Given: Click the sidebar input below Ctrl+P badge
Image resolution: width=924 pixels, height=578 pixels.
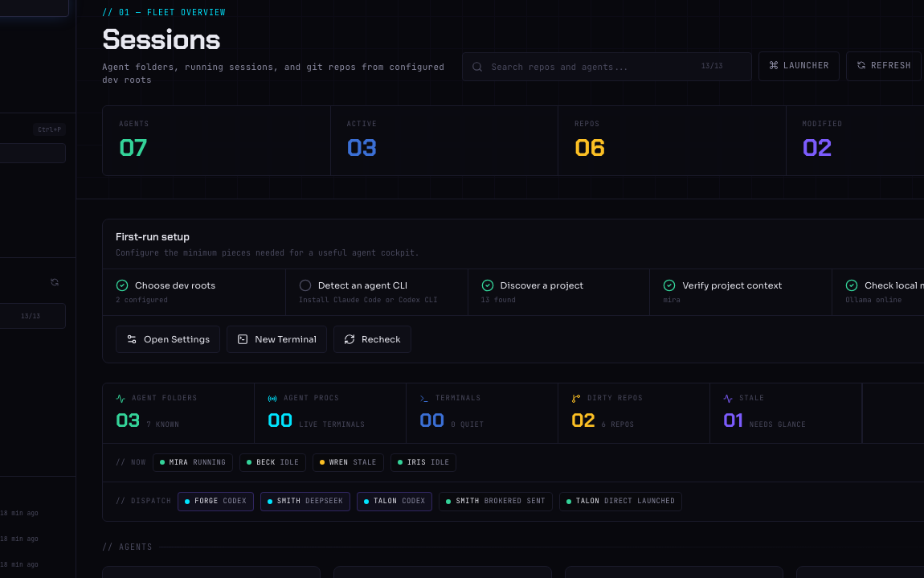Looking at the screenshot, I should [32, 154].
